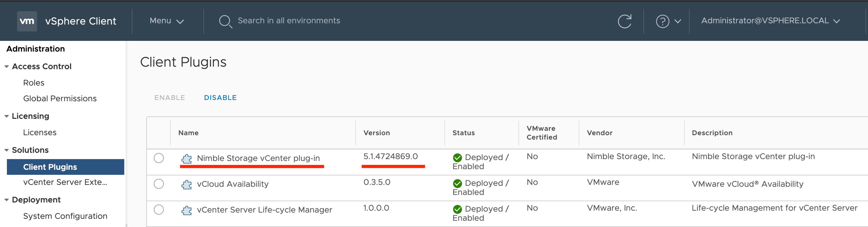
Task: Sort by the Description column header
Action: coord(712,133)
